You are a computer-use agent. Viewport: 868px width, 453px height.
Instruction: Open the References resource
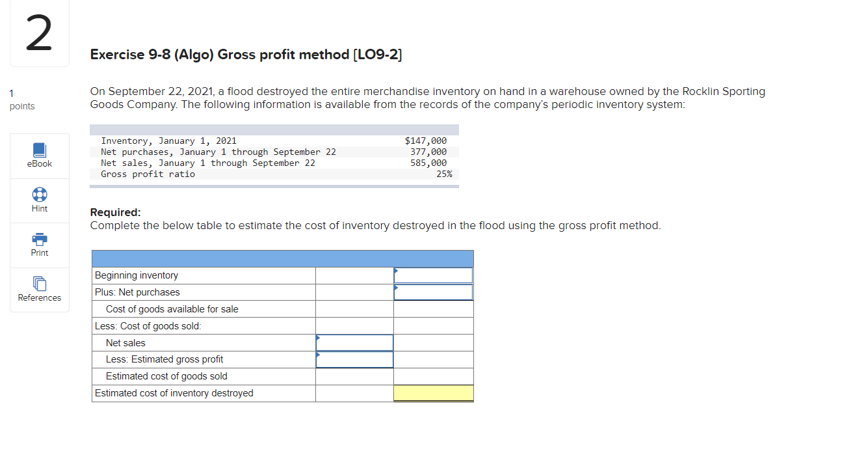click(39, 284)
